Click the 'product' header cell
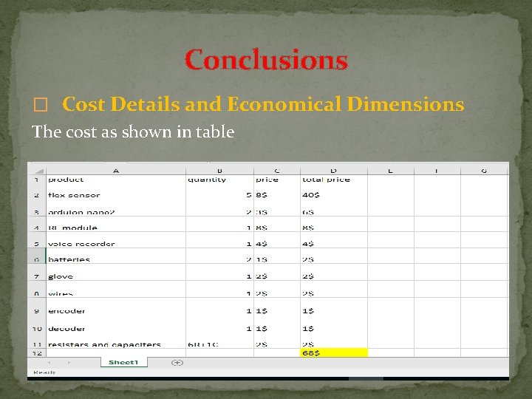The height and width of the screenshot is (399, 532). point(116,180)
